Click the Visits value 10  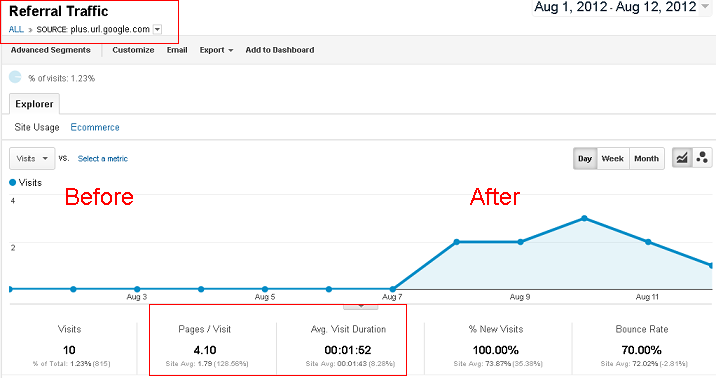(69, 350)
